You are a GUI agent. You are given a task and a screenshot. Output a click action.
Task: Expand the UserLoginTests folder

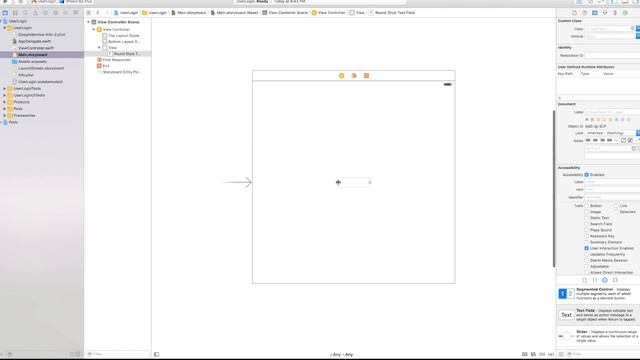4,89
